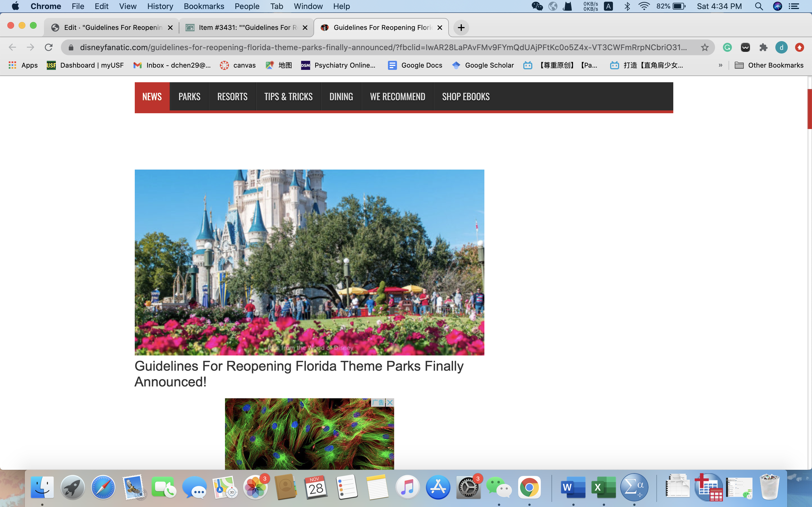Go to the PARKS section

pyautogui.click(x=189, y=97)
